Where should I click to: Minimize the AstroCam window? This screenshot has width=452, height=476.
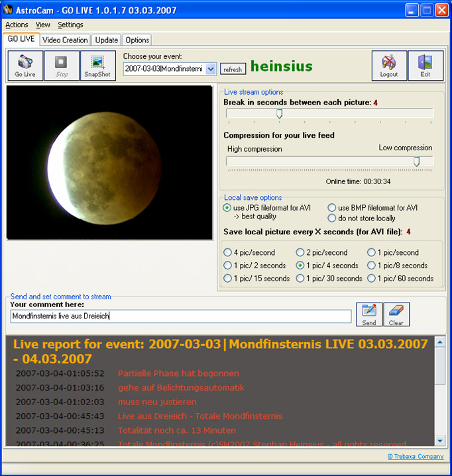click(x=412, y=11)
